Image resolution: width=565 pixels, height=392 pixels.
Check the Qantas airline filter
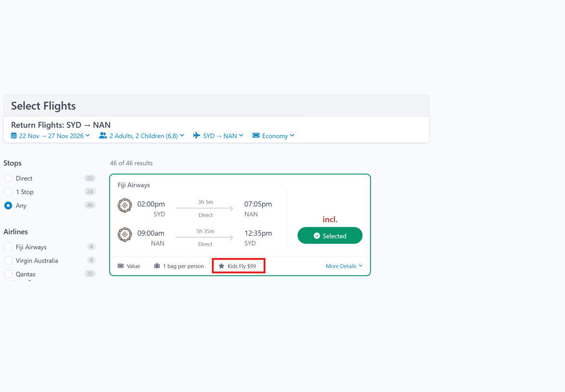coord(8,274)
